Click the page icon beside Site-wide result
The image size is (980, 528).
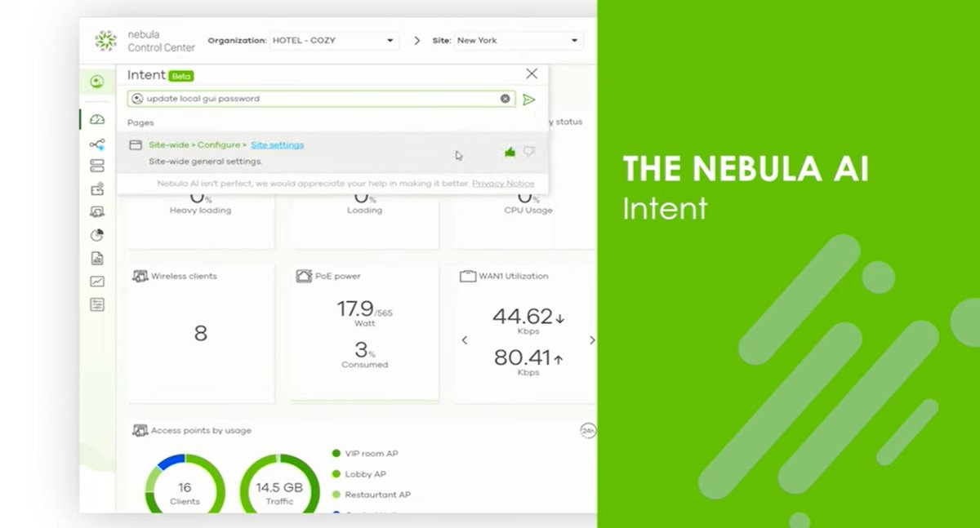coord(136,145)
